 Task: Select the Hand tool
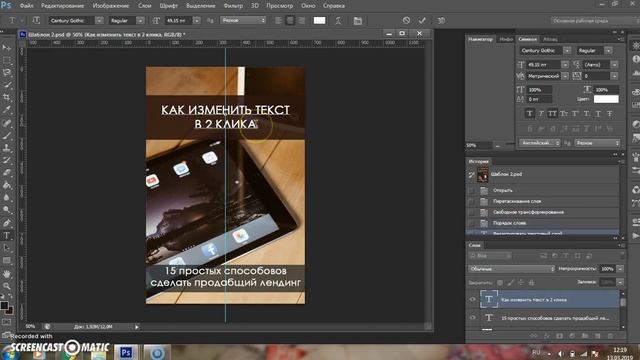click(7, 274)
